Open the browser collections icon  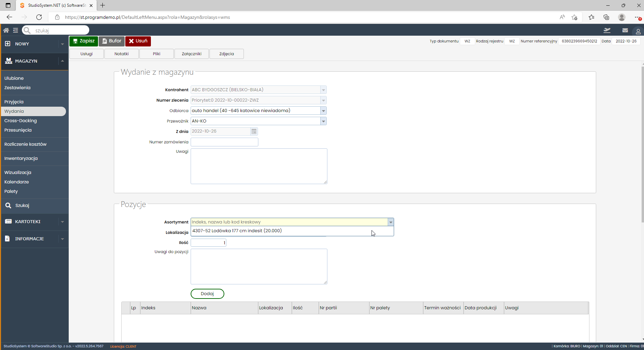pyautogui.click(x=606, y=17)
